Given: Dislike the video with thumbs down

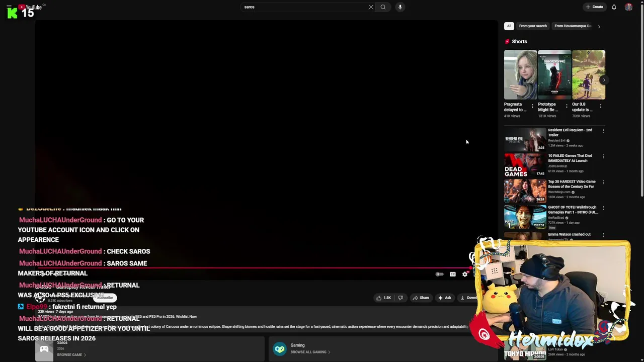Looking at the screenshot, I should pos(400,298).
